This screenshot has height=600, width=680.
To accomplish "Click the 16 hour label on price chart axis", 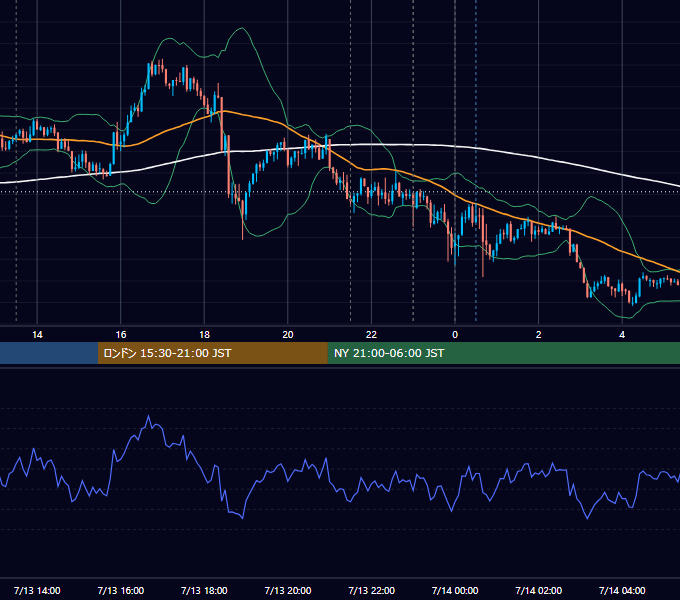I will (121, 335).
